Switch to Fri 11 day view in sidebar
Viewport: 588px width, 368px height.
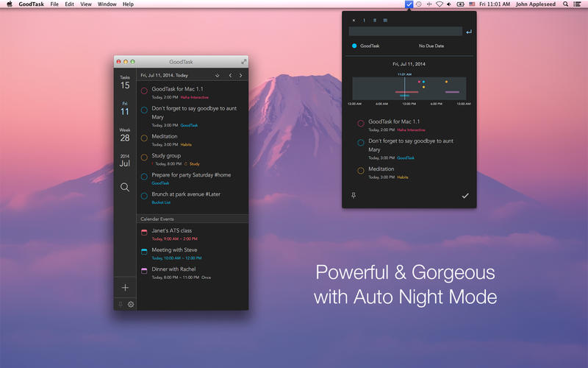click(125, 109)
